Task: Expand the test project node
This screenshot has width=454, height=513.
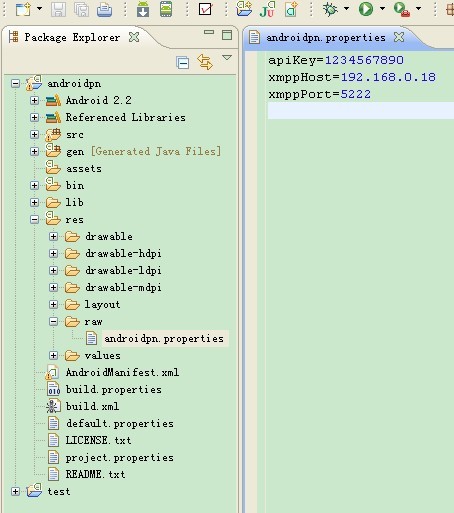Action: pyautogui.click(x=15, y=491)
